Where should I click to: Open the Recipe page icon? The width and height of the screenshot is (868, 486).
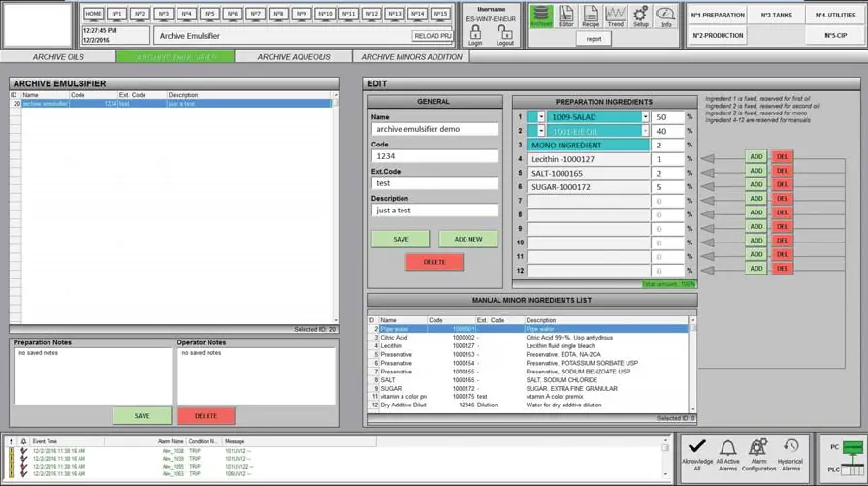click(591, 16)
